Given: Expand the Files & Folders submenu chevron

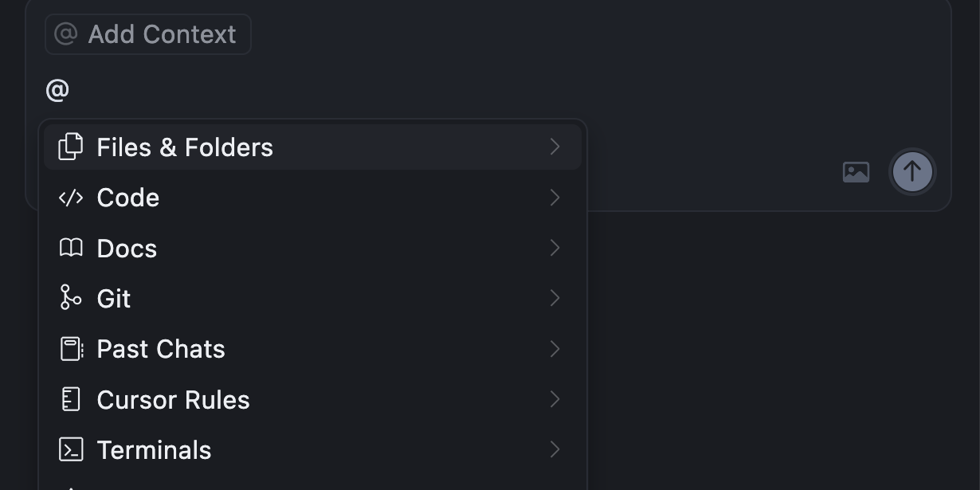Looking at the screenshot, I should pos(555,147).
